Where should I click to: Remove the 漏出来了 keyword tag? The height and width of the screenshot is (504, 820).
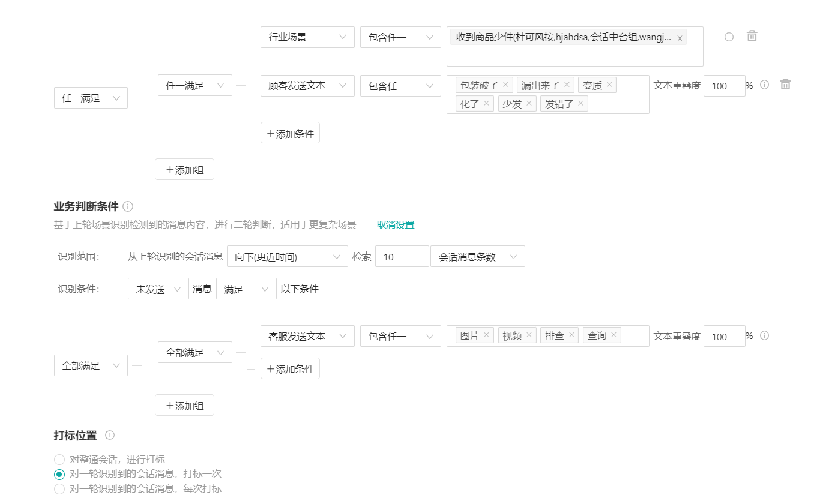coord(567,85)
